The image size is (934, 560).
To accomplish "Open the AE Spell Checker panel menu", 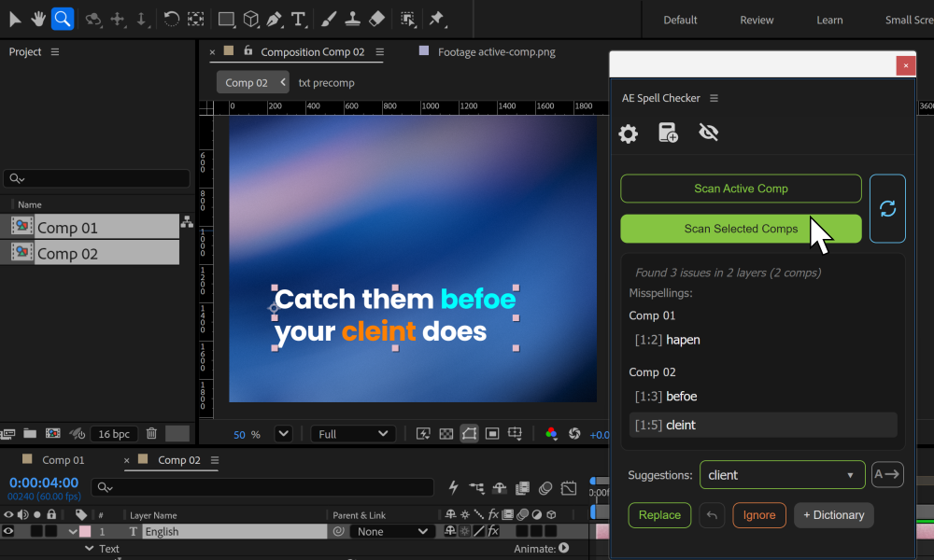I will click(x=714, y=98).
